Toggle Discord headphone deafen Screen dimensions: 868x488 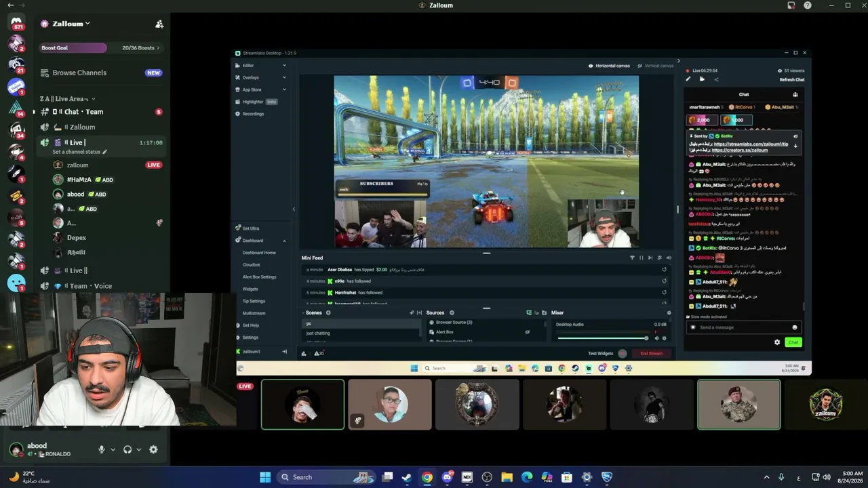click(127, 449)
